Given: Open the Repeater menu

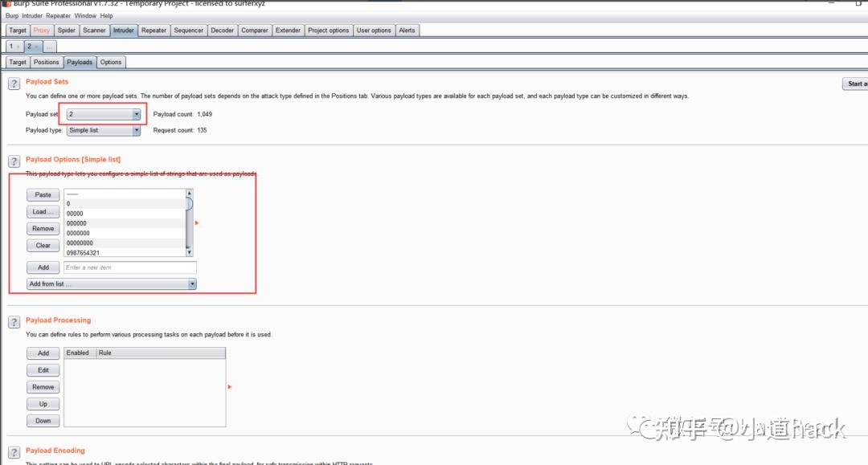Looking at the screenshot, I should pos(58,16).
